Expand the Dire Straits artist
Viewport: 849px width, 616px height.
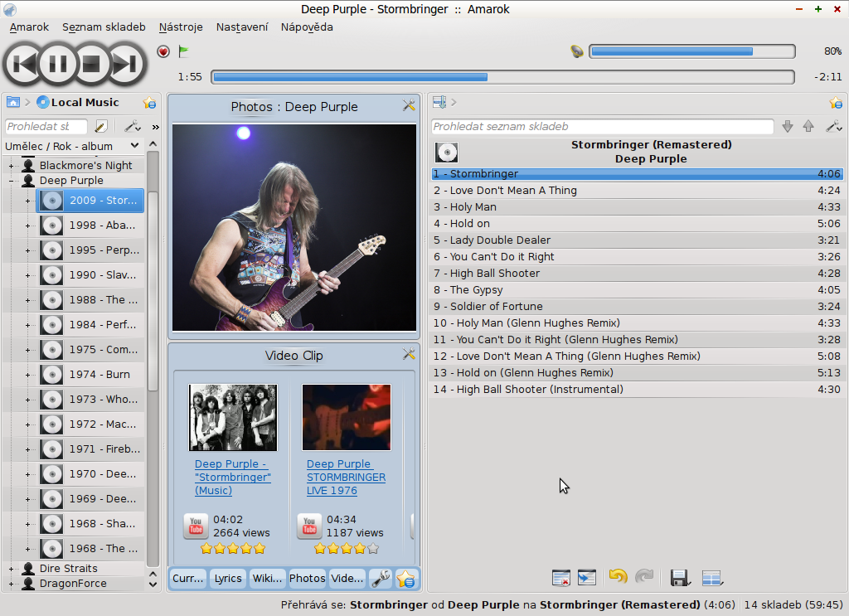[x=11, y=569]
